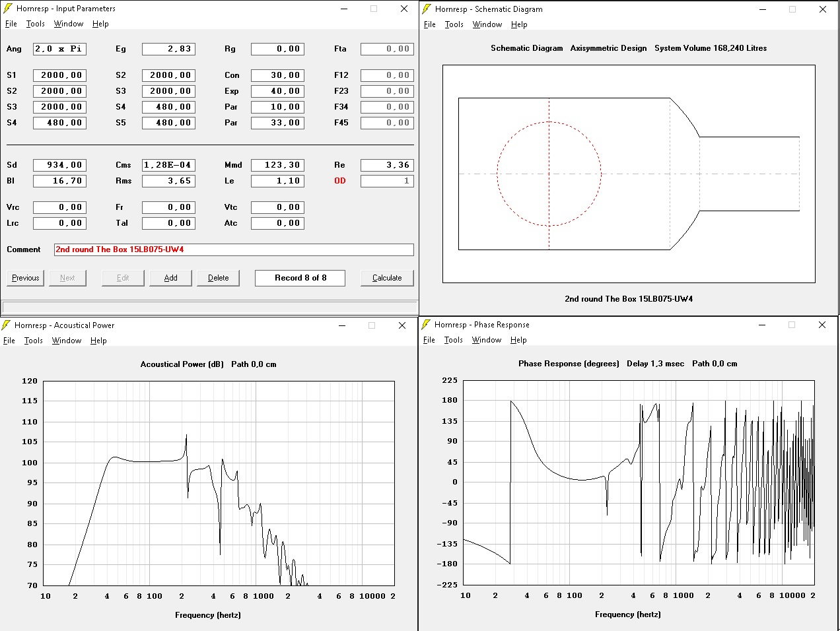Open Help menu in Input Parameters window
This screenshot has width=840, height=631.
click(x=100, y=24)
